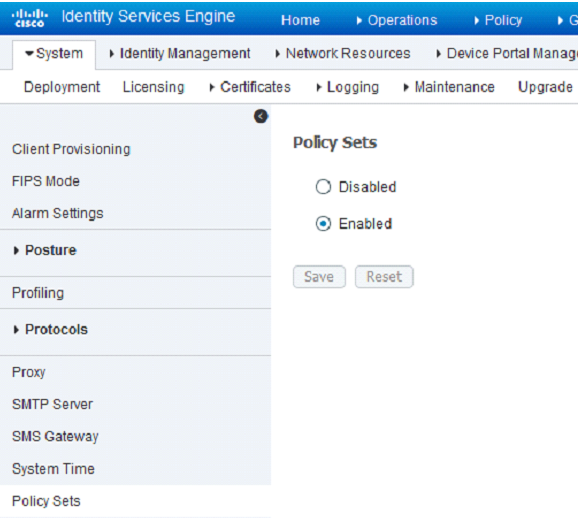
Task: Click the Cisco logo icon
Action: (x=29, y=18)
